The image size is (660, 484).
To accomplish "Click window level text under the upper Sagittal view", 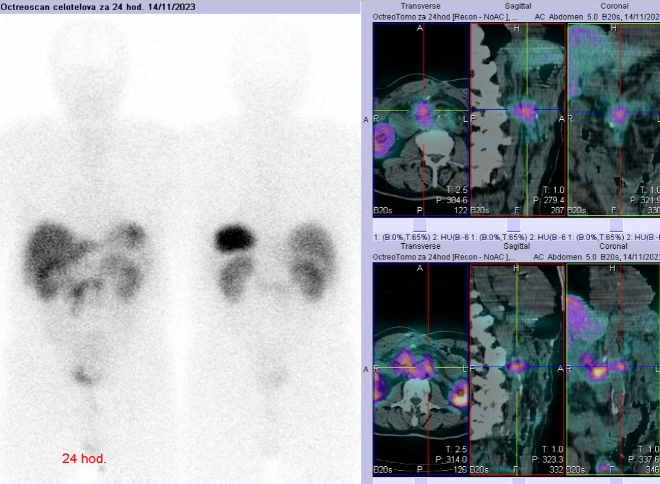I will pos(519,237).
